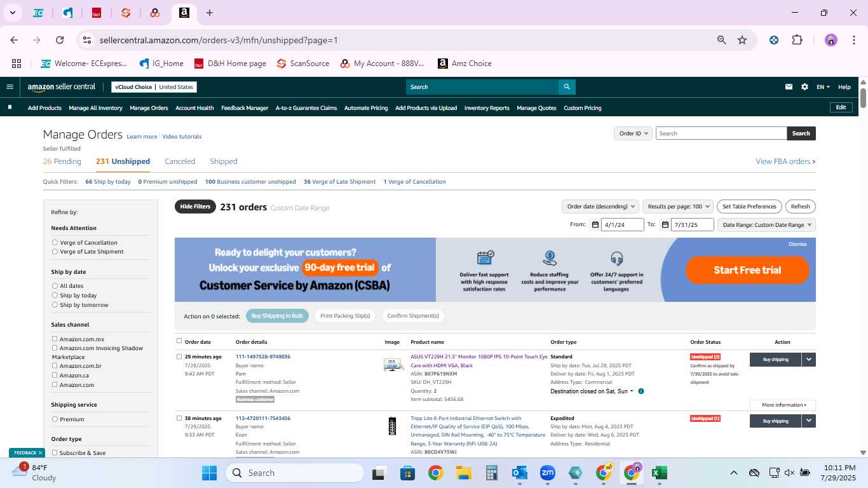Viewport: 868px width, 488px height.
Task: Click the Hide Filters button
Action: pyautogui.click(x=195, y=207)
